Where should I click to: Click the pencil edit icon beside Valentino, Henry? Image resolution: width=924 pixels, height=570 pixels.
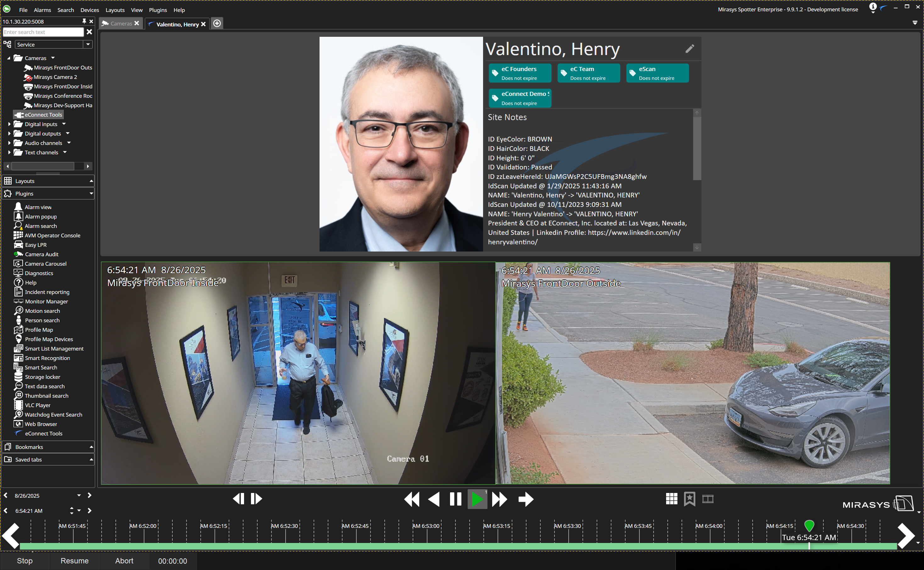point(689,49)
